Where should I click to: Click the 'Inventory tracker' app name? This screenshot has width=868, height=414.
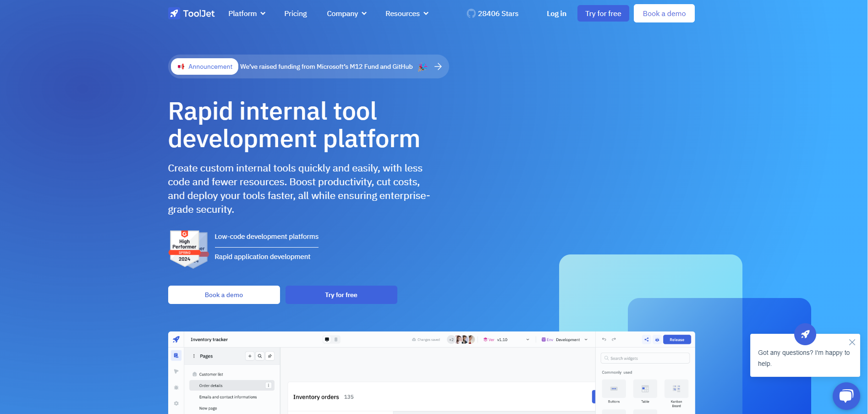(x=209, y=340)
